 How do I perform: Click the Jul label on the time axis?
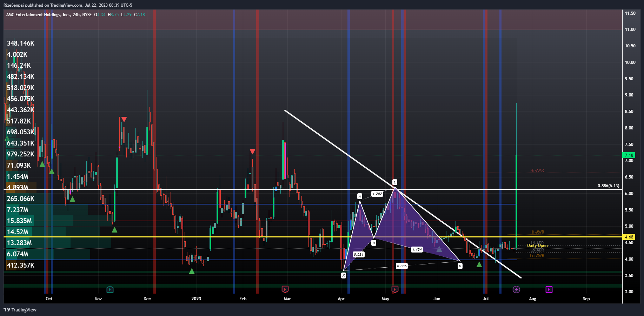(486, 299)
